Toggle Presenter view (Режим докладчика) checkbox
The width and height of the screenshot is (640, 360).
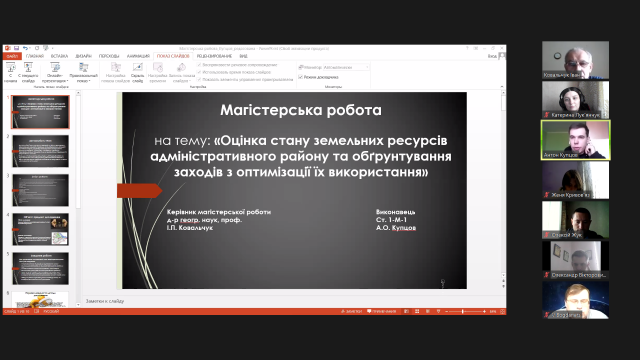point(300,77)
